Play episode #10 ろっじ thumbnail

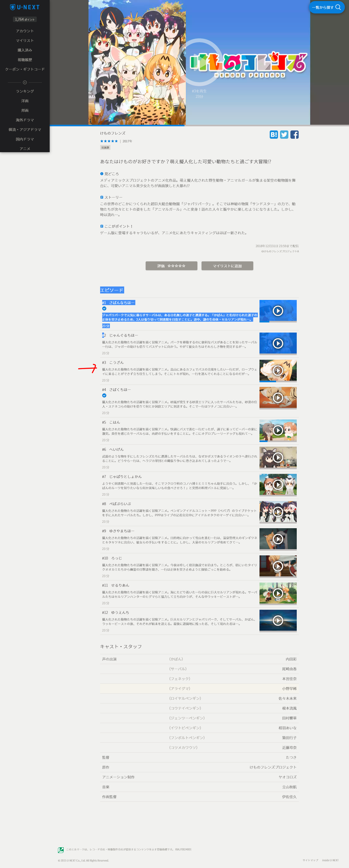[x=278, y=566]
